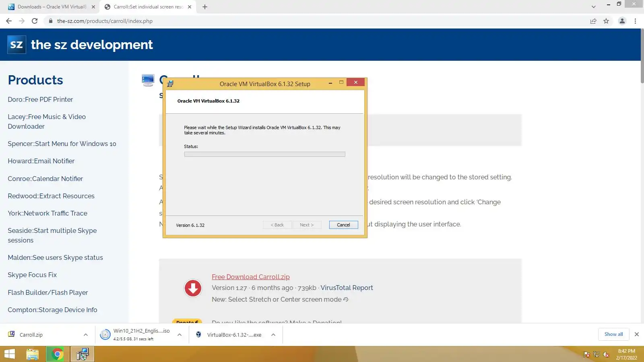Viewport: 644px width, 362px height.
Task: Open Compton::Storage Device Info link
Action: (x=52, y=310)
